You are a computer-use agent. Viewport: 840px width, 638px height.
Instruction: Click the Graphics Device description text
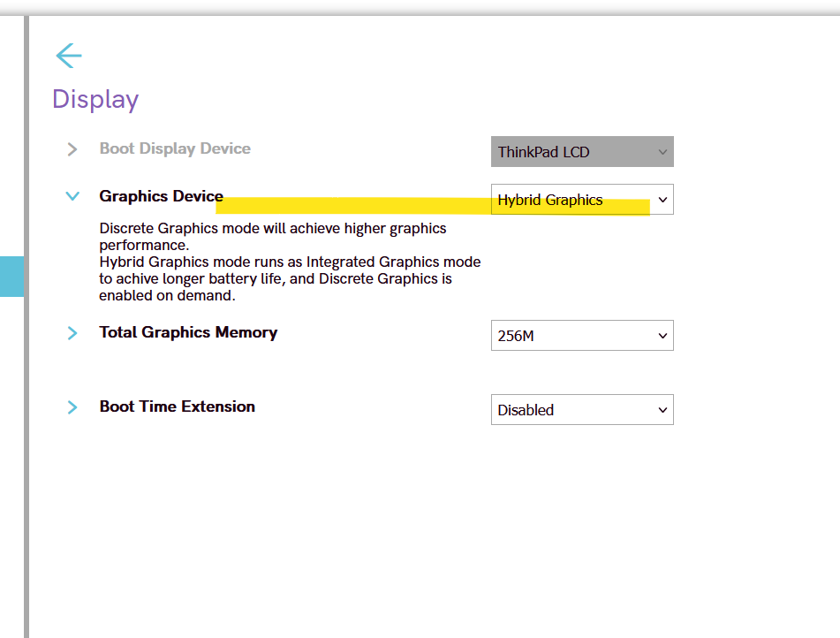click(290, 262)
